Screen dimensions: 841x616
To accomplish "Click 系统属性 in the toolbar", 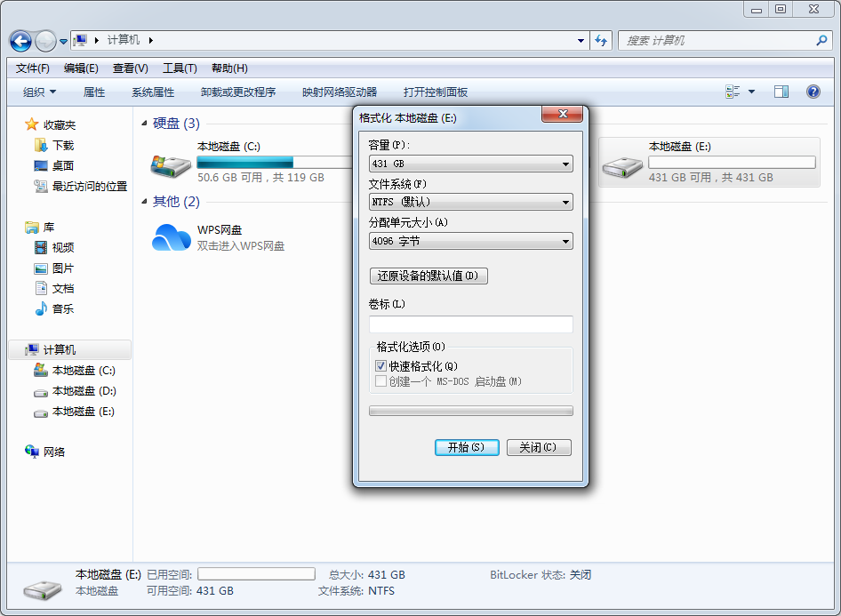I will coord(153,92).
